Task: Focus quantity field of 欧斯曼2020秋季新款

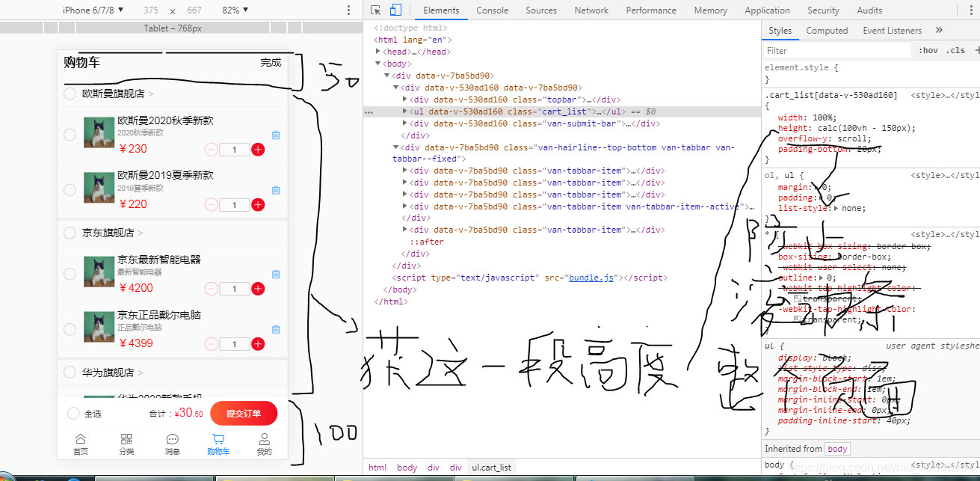Action: tap(235, 150)
